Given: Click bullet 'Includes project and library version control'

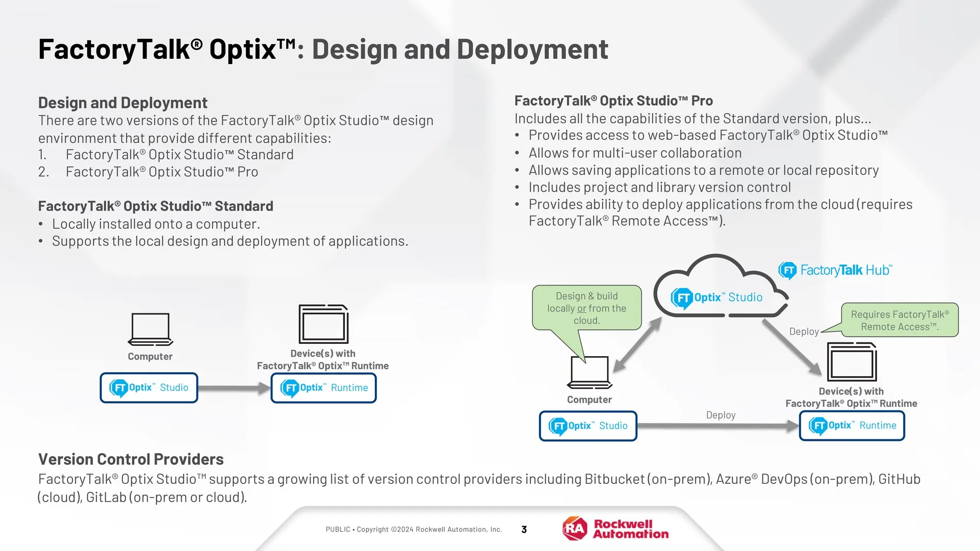Looking at the screenshot, I should [653, 188].
